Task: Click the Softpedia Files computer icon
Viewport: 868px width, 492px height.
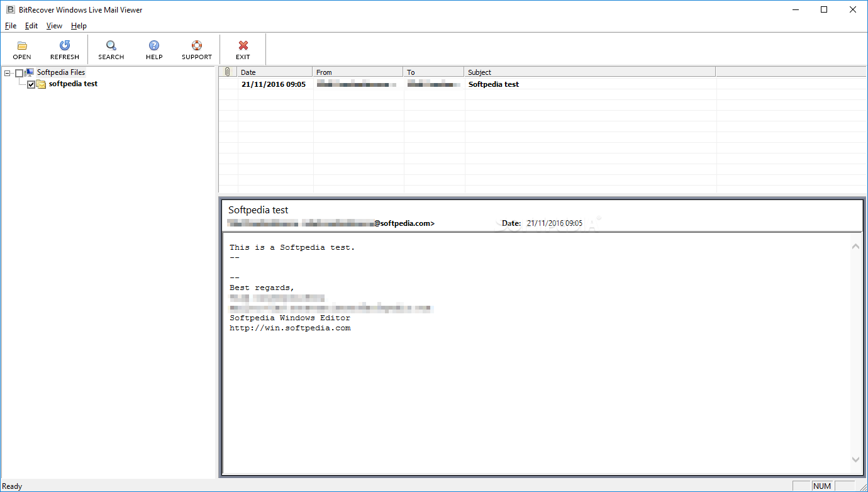Action: coord(30,72)
